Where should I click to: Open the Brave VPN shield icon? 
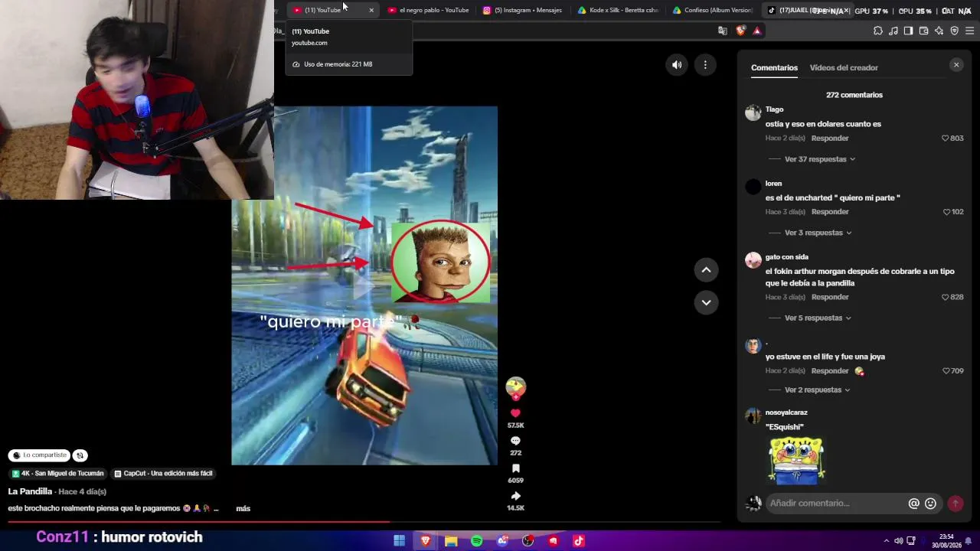954,31
